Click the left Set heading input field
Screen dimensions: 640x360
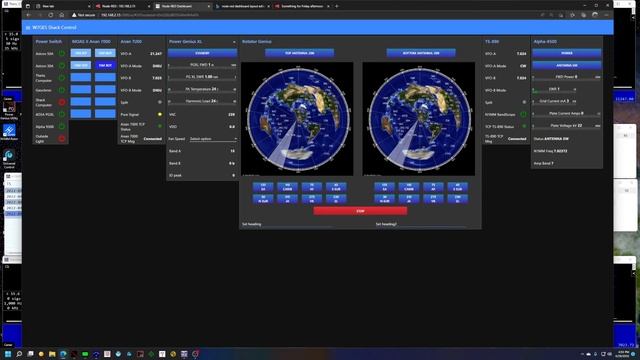click(x=287, y=224)
